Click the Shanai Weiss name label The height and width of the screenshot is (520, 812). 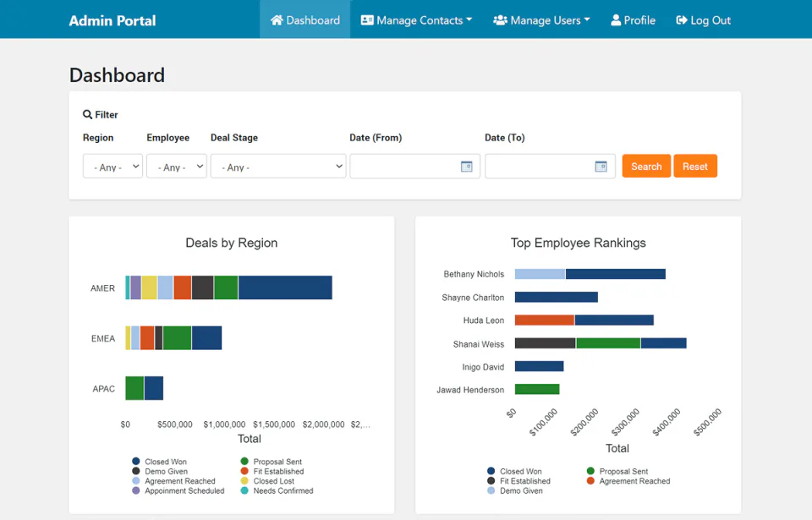click(479, 344)
